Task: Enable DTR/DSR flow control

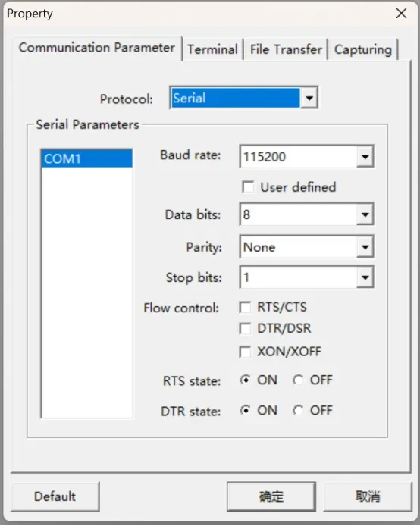Action: click(245, 328)
